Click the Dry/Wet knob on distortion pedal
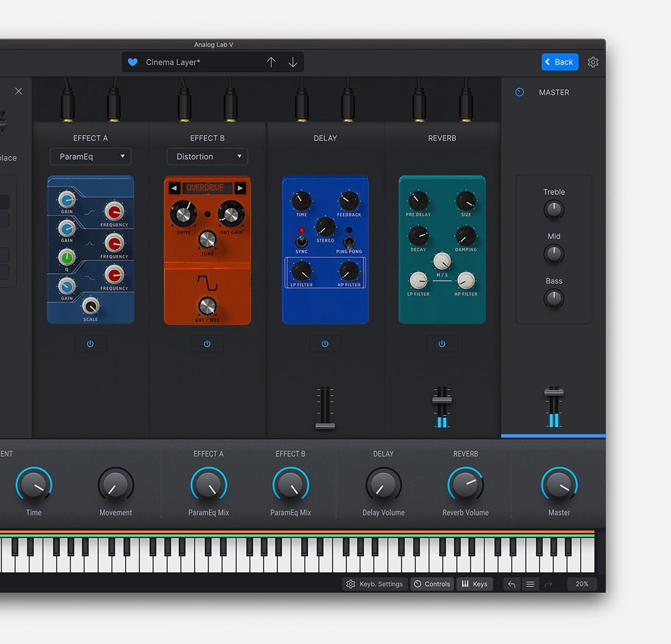This screenshot has width=671, height=644. (207, 306)
